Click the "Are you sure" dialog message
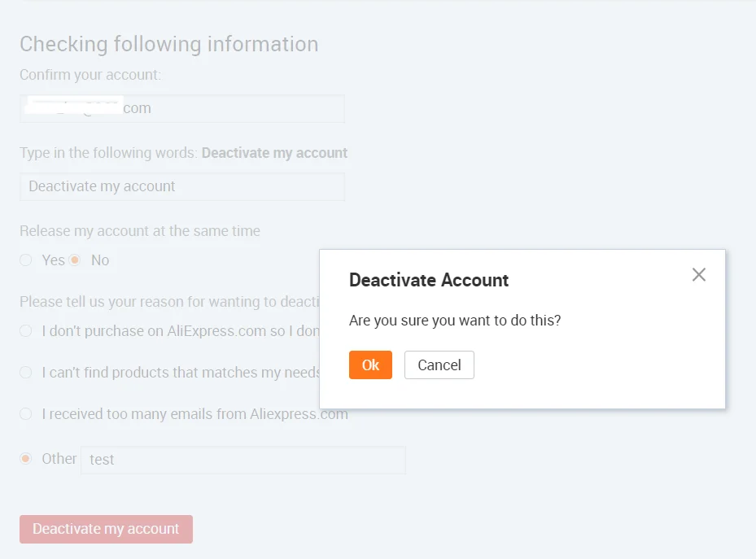 coord(455,321)
